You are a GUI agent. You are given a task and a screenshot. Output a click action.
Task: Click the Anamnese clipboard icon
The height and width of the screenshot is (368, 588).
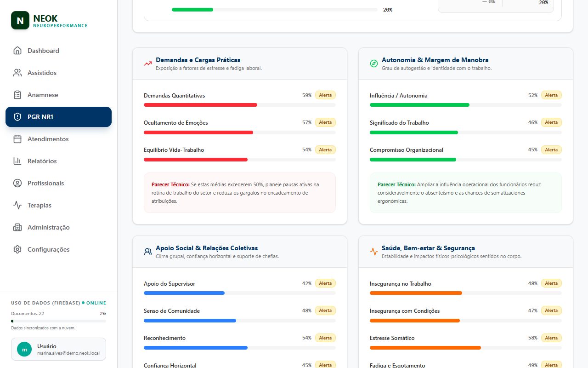17,95
